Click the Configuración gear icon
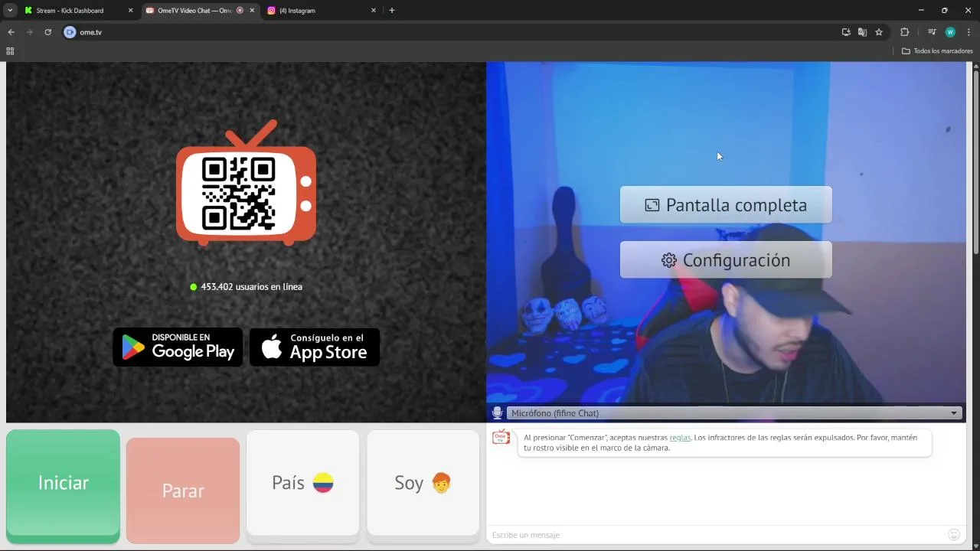Image resolution: width=980 pixels, height=551 pixels. point(669,260)
